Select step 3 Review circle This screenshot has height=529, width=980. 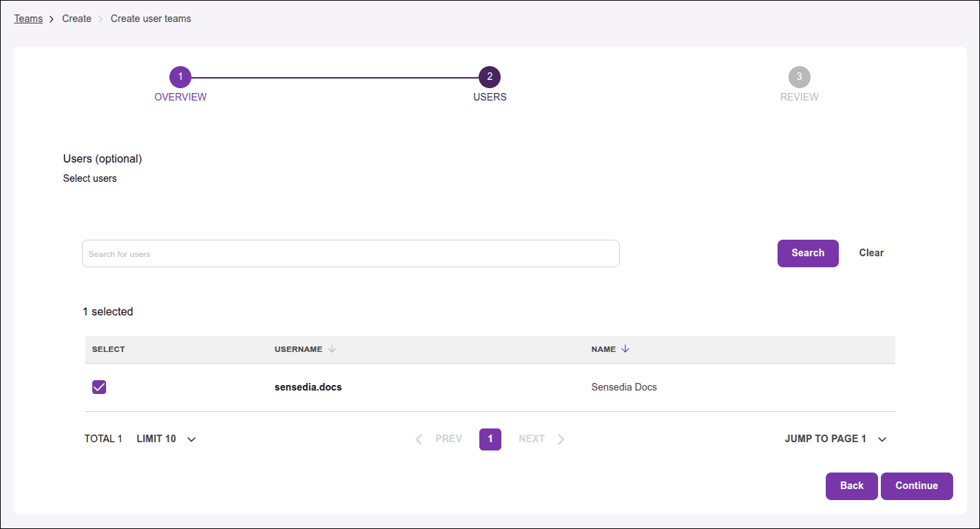(799, 76)
